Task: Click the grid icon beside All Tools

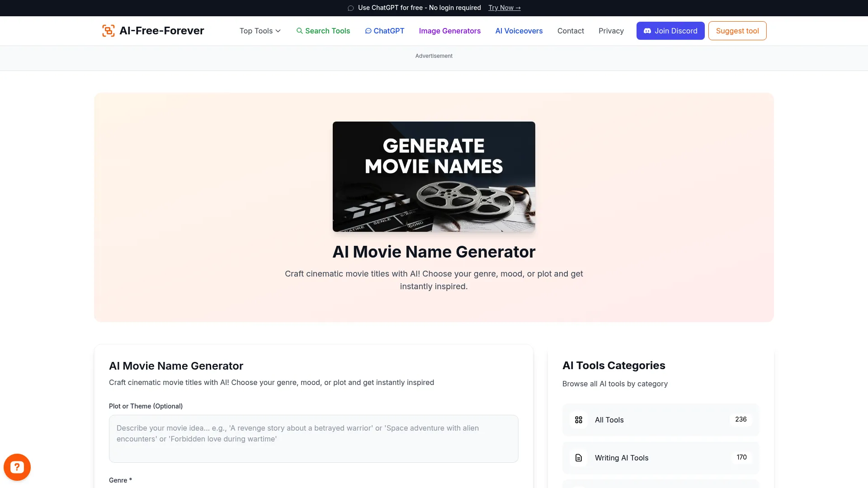Action: (x=579, y=420)
